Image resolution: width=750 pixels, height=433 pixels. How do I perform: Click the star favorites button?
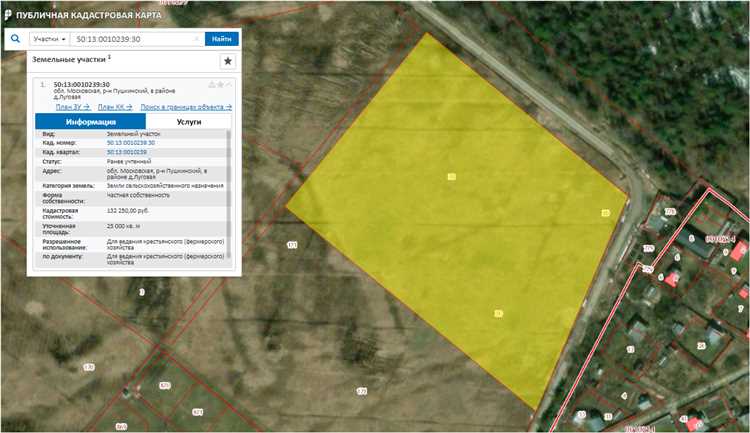pos(228,61)
